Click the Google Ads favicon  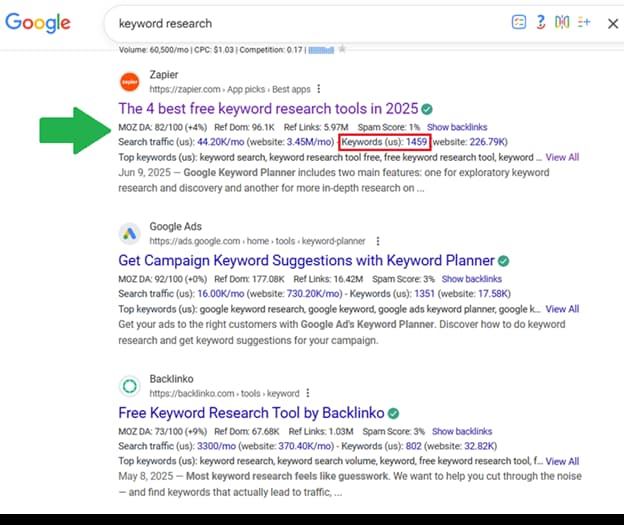coord(130,234)
